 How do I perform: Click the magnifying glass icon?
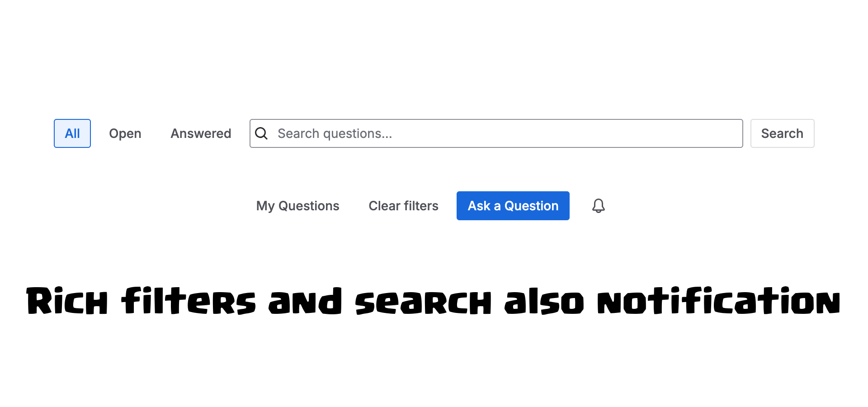pyautogui.click(x=261, y=133)
